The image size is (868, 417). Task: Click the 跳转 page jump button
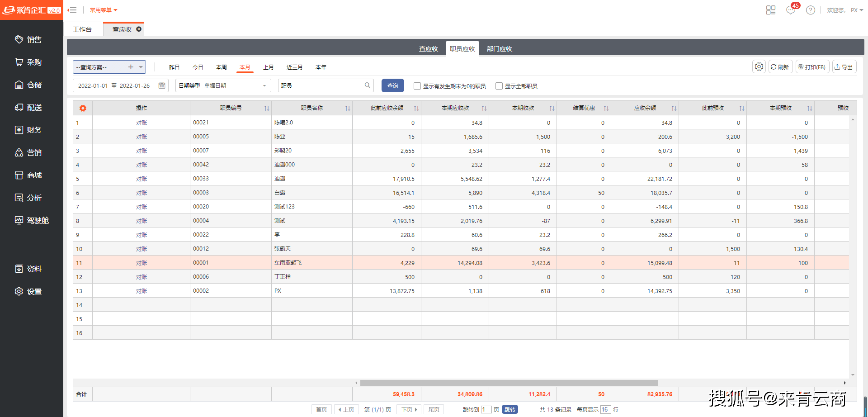510,409
